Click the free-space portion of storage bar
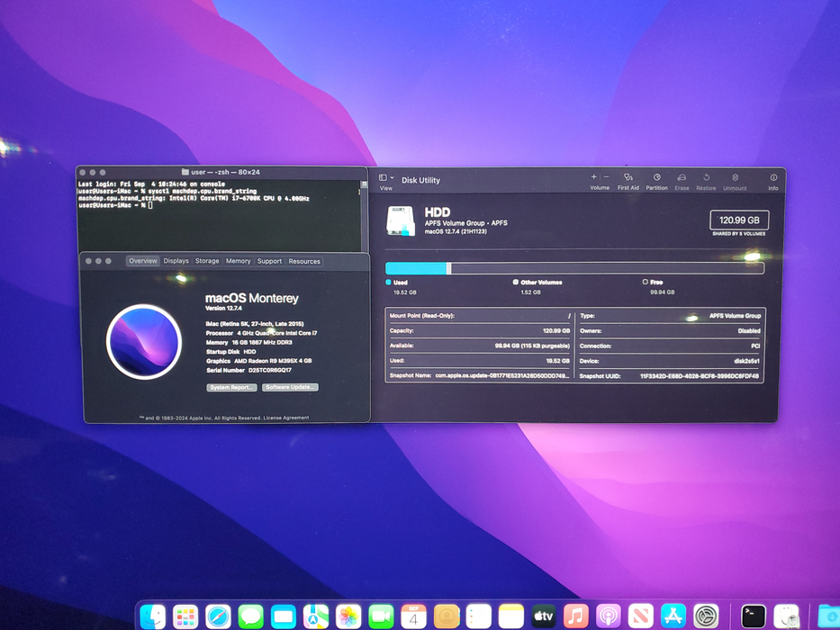The height and width of the screenshot is (630, 840). [x=608, y=268]
